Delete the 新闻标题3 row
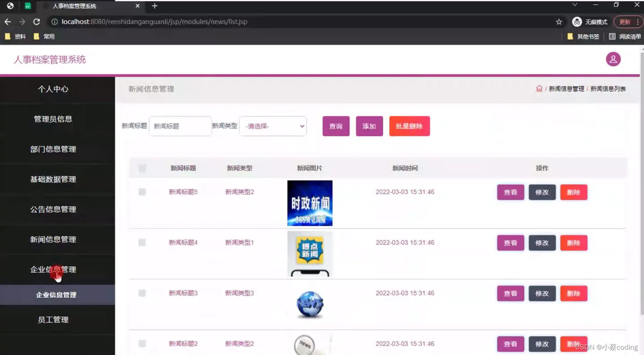The image size is (644, 355). click(x=574, y=294)
